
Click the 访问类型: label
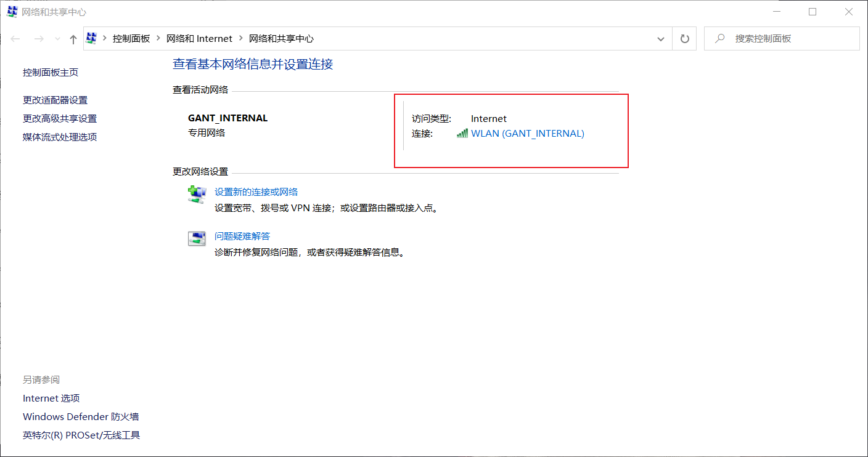click(432, 119)
